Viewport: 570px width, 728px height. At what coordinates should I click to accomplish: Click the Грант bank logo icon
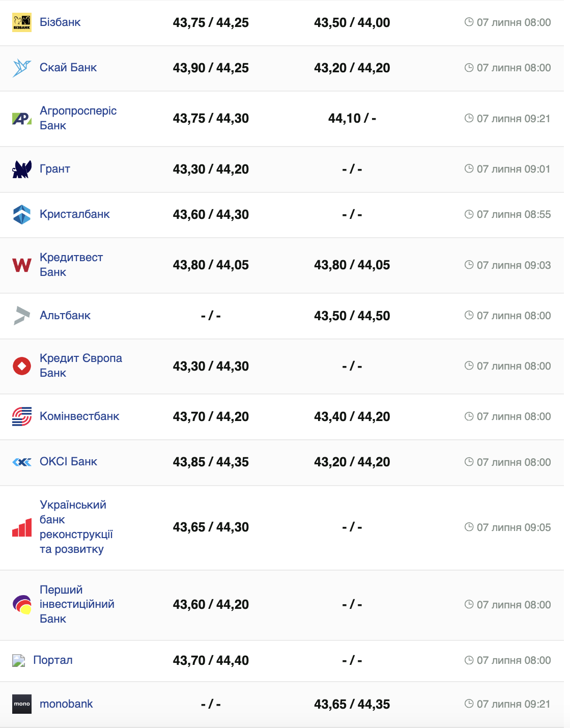pyautogui.click(x=22, y=169)
